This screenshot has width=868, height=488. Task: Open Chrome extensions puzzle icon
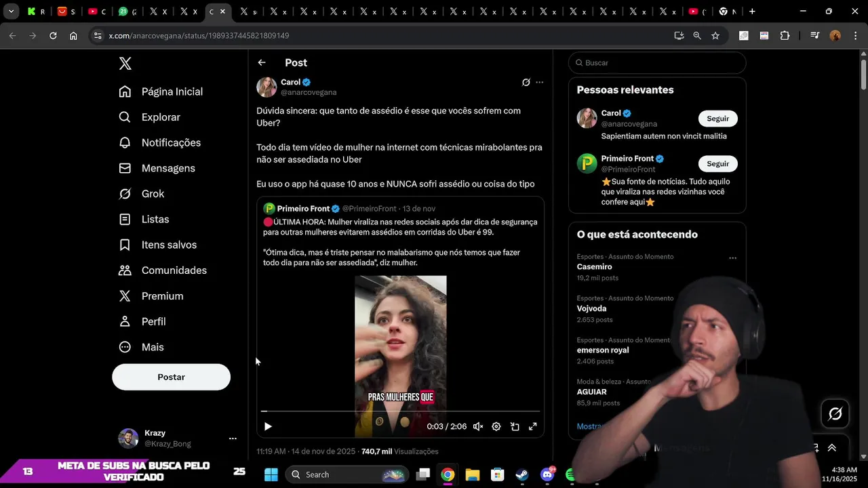point(785,36)
